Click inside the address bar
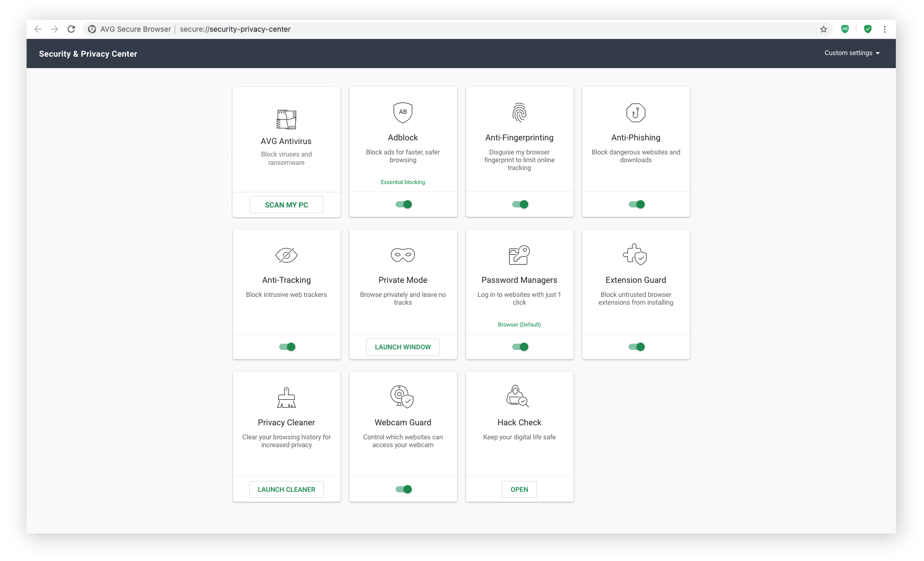 [364, 29]
